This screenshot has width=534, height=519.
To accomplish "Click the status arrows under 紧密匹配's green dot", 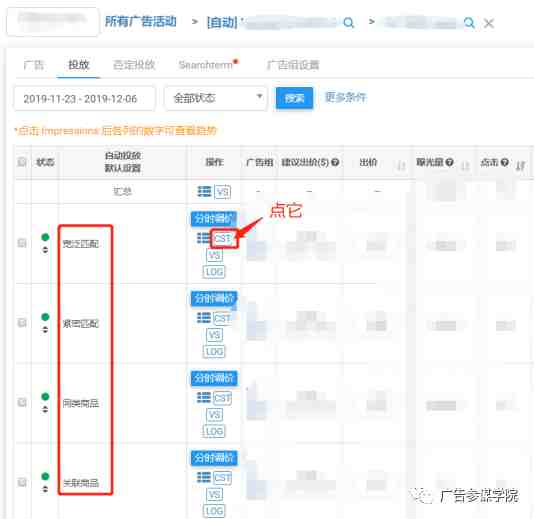I will pos(45,330).
